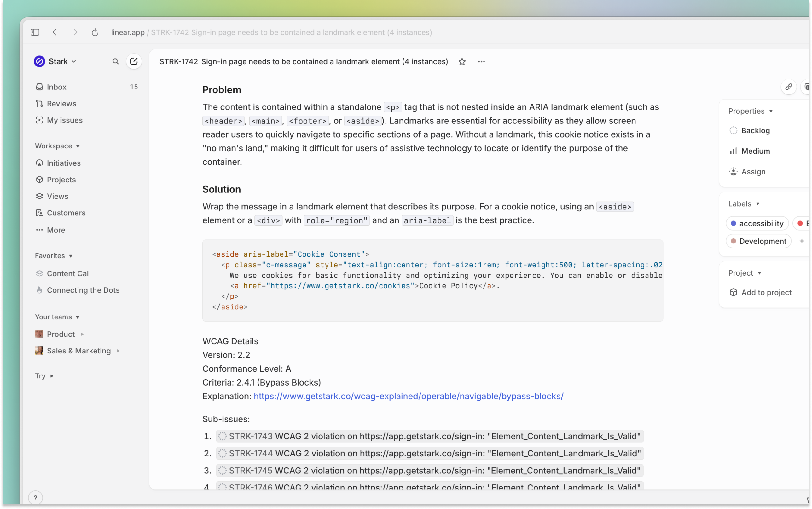
Task: Click the linear.app address bar
Action: click(271, 32)
